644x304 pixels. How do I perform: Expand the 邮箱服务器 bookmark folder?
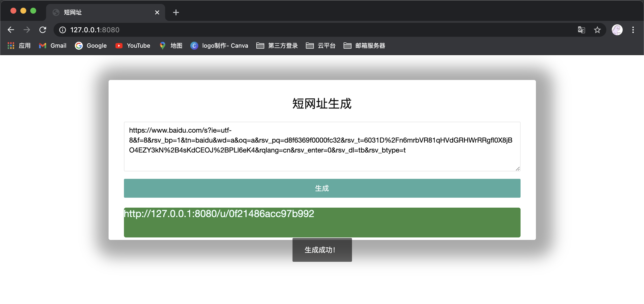tap(364, 45)
